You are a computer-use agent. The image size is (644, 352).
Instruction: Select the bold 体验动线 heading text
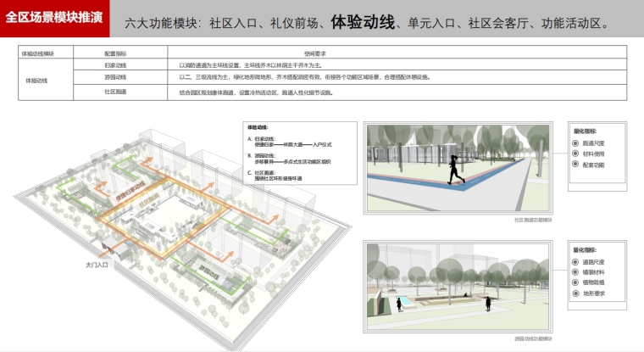tap(362, 22)
